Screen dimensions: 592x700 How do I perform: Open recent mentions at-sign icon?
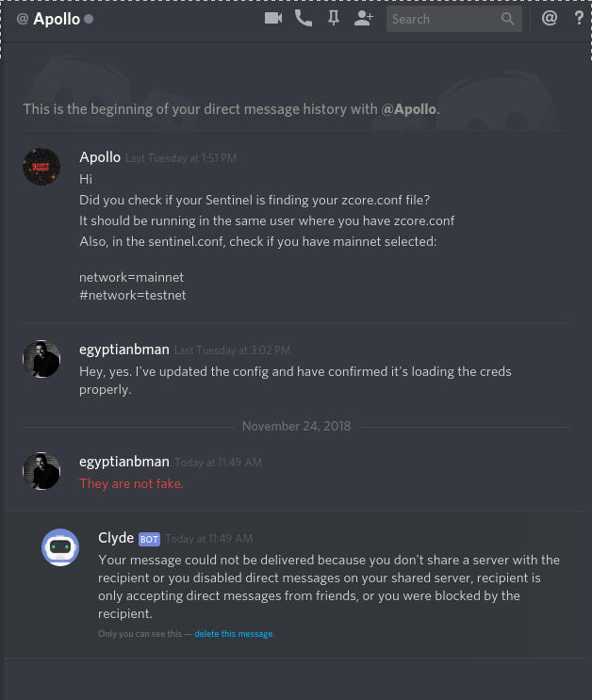pyautogui.click(x=549, y=18)
